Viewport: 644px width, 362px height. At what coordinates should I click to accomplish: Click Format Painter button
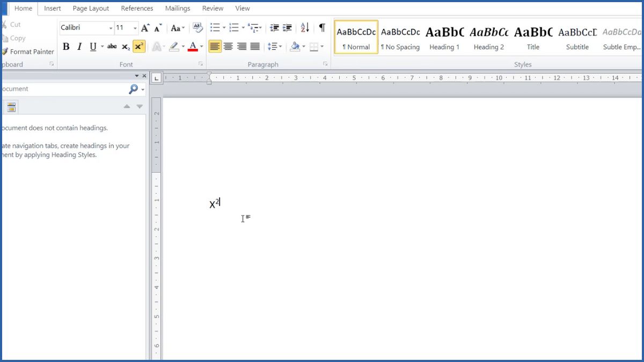coord(28,51)
